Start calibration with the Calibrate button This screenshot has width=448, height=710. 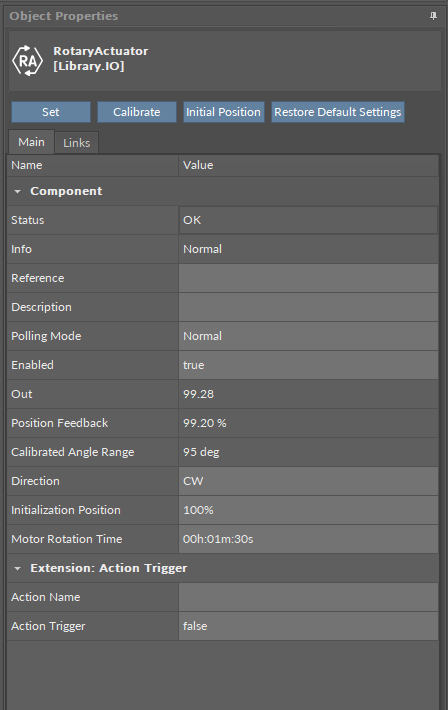point(136,112)
